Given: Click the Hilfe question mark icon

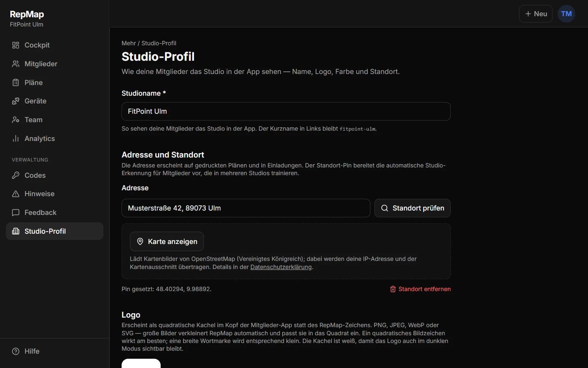Looking at the screenshot, I should pos(15,351).
